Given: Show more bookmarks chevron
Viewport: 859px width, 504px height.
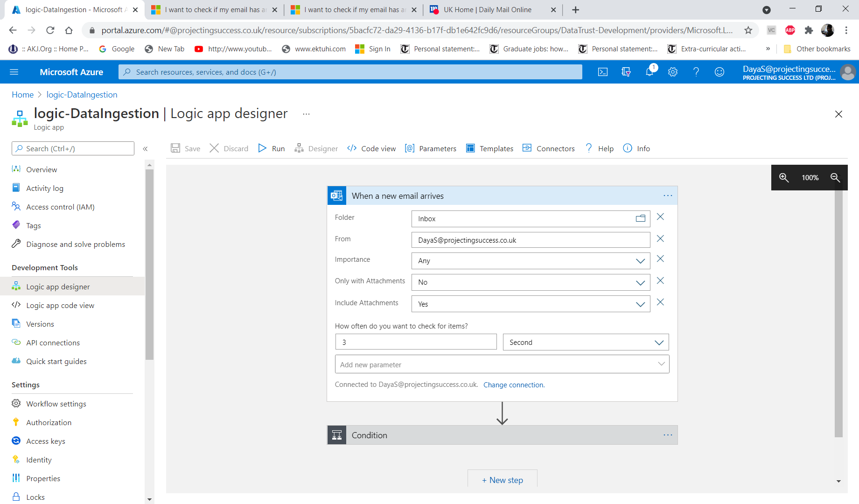Looking at the screenshot, I should click(x=768, y=49).
